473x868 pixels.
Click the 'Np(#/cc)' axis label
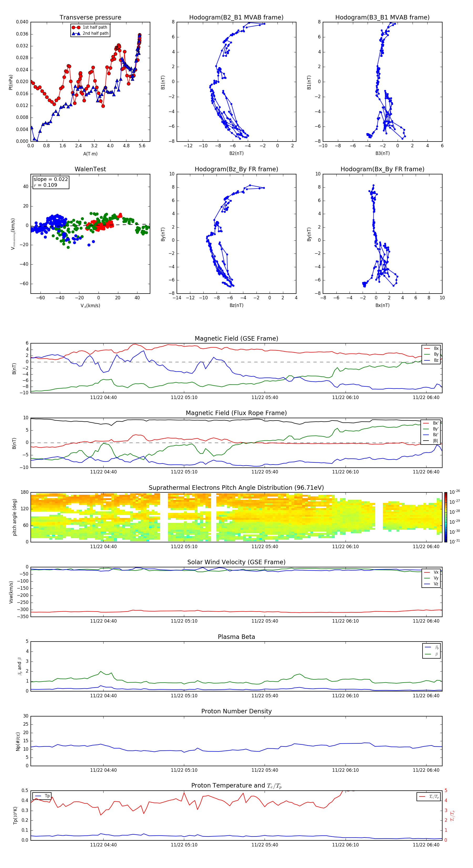[18, 741]
